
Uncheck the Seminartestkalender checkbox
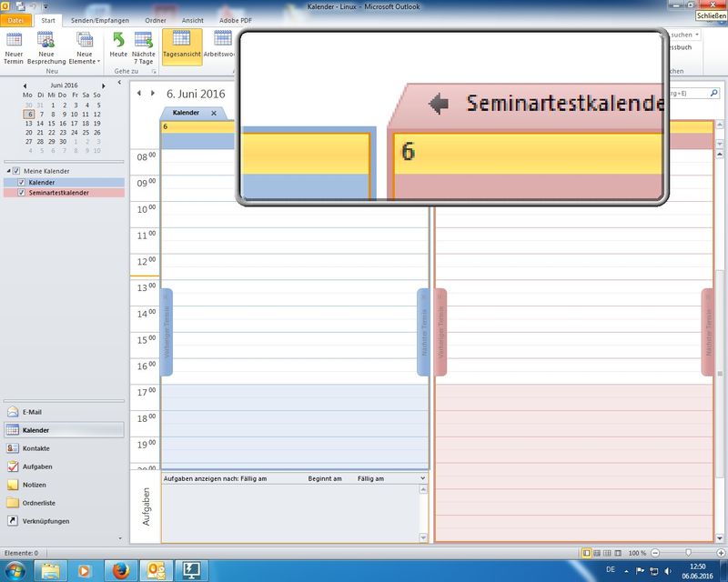(x=22, y=193)
